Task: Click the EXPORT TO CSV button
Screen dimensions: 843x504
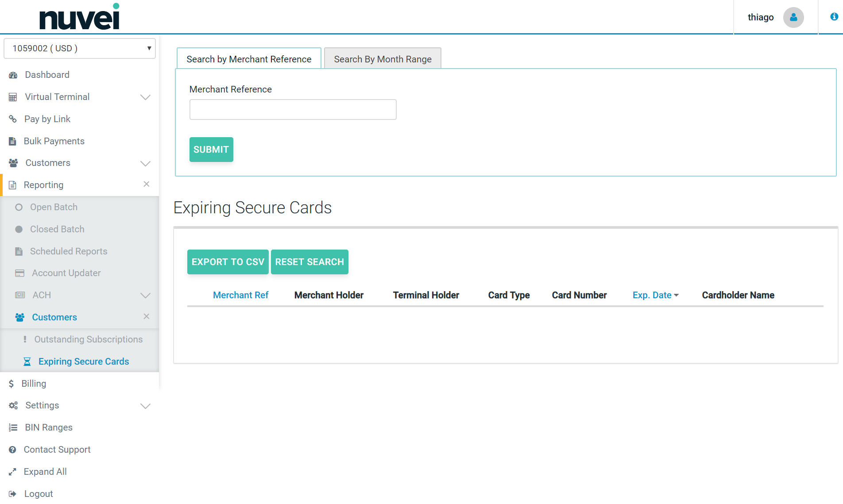Action: point(228,262)
